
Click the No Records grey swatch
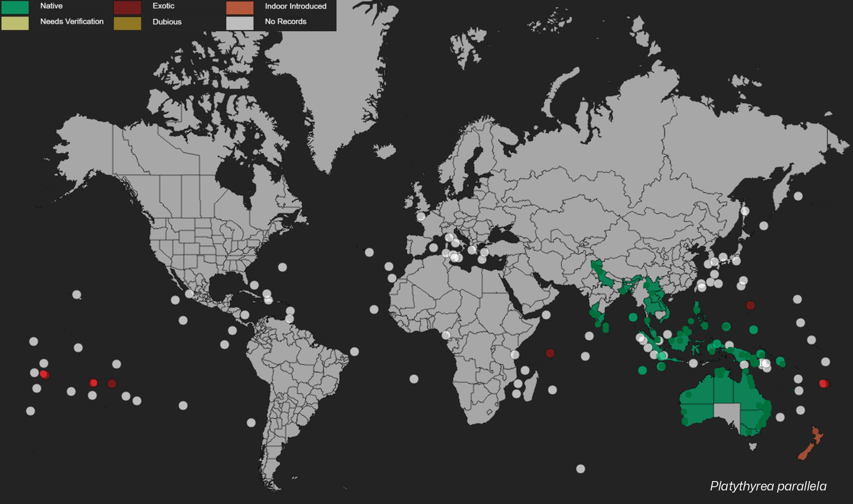pos(240,23)
